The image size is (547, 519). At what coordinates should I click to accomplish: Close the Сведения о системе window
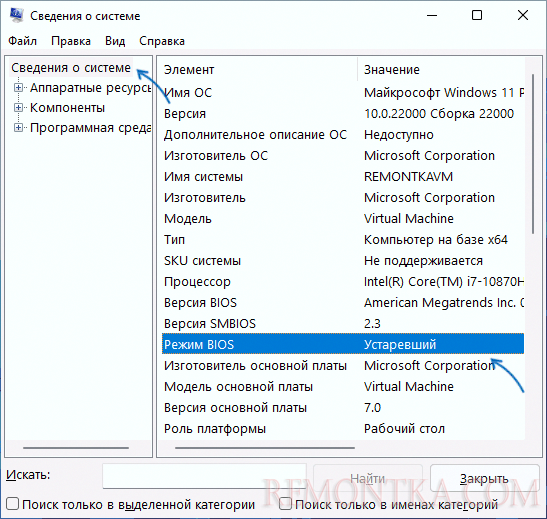click(x=523, y=15)
